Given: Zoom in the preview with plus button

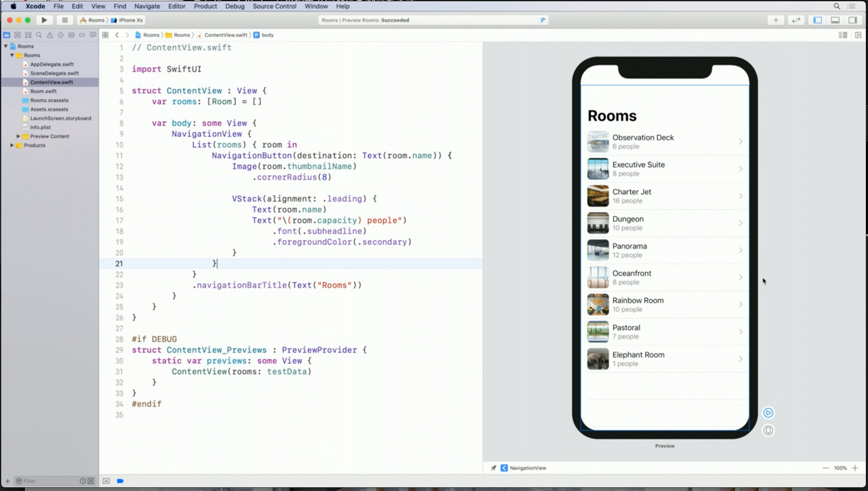Looking at the screenshot, I should point(855,468).
